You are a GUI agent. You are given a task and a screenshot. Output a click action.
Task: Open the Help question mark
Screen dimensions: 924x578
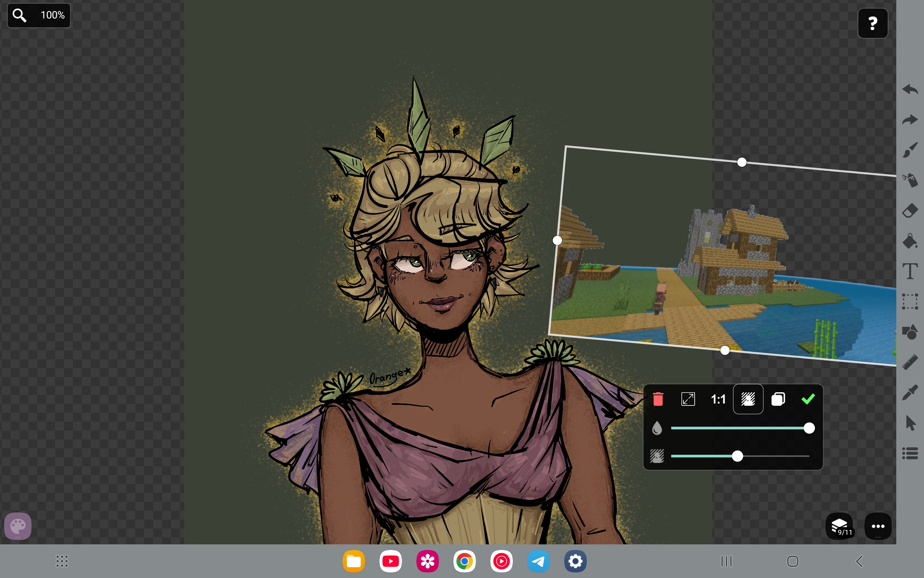pos(873,23)
